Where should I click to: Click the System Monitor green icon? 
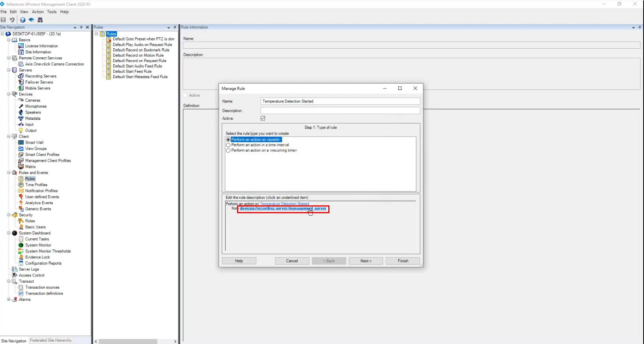(21, 245)
